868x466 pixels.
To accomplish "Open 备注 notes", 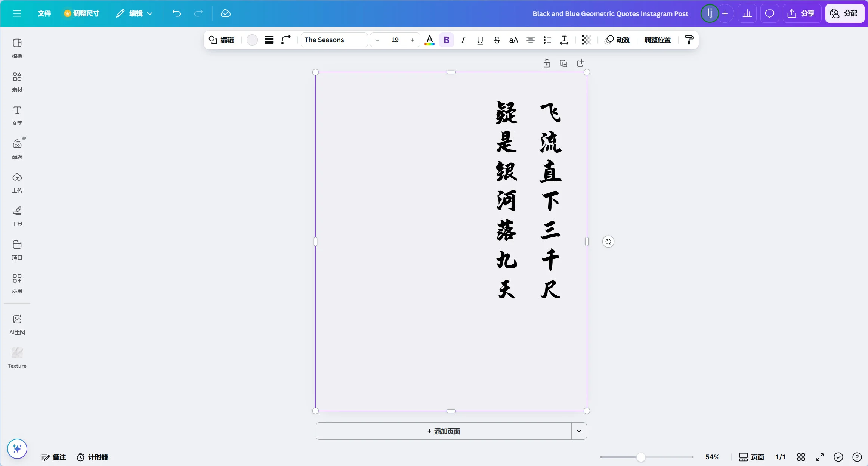I will tap(53, 457).
